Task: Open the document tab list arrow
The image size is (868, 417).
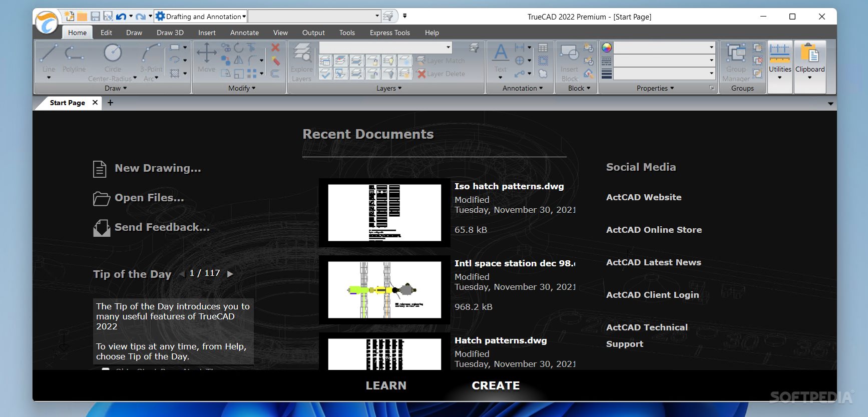Action: click(x=830, y=104)
